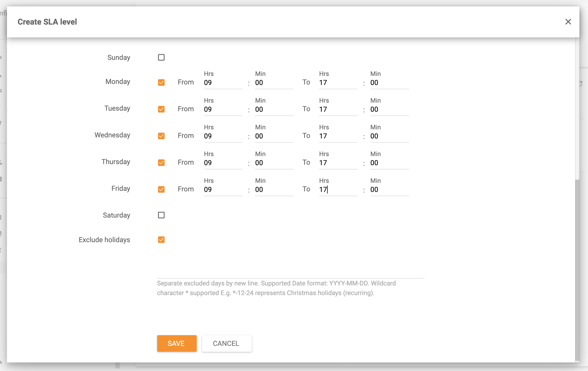
Task: Select Wednesday's To hours field
Action: tap(338, 136)
